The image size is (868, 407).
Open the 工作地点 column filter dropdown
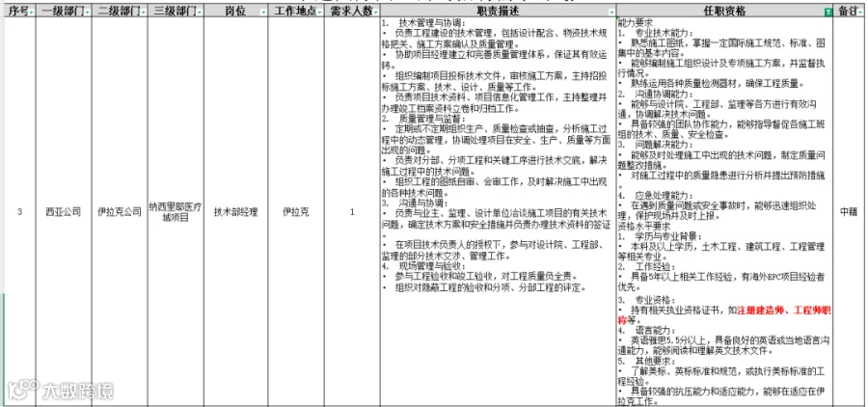pyautogui.click(x=319, y=13)
